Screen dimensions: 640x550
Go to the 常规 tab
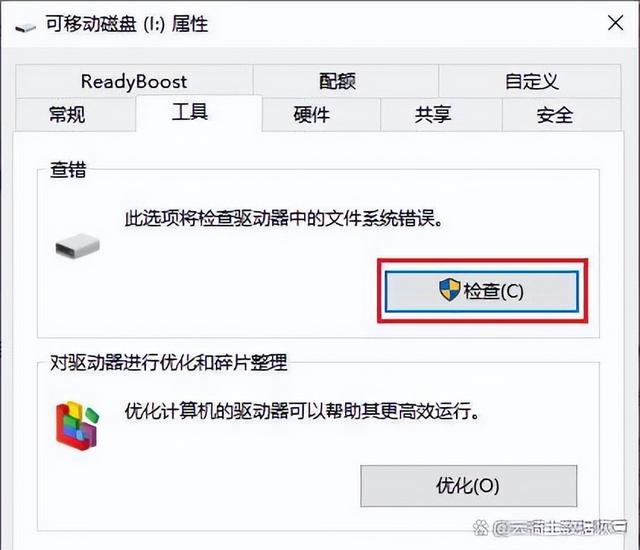point(67,114)
